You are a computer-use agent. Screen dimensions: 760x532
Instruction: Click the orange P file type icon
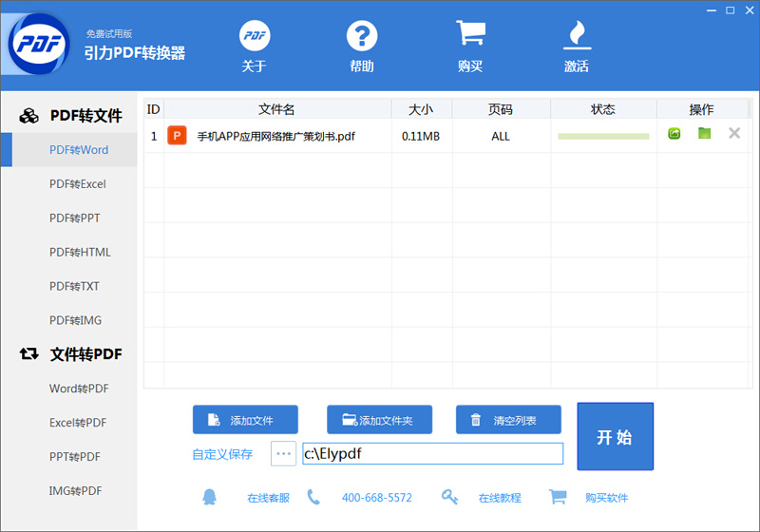click(x=177, y=136)
